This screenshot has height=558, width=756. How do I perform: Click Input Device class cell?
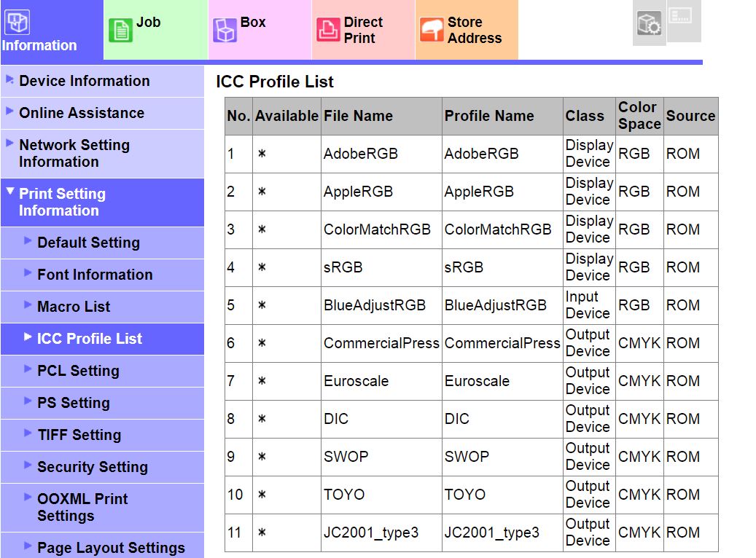pos(589,305)
